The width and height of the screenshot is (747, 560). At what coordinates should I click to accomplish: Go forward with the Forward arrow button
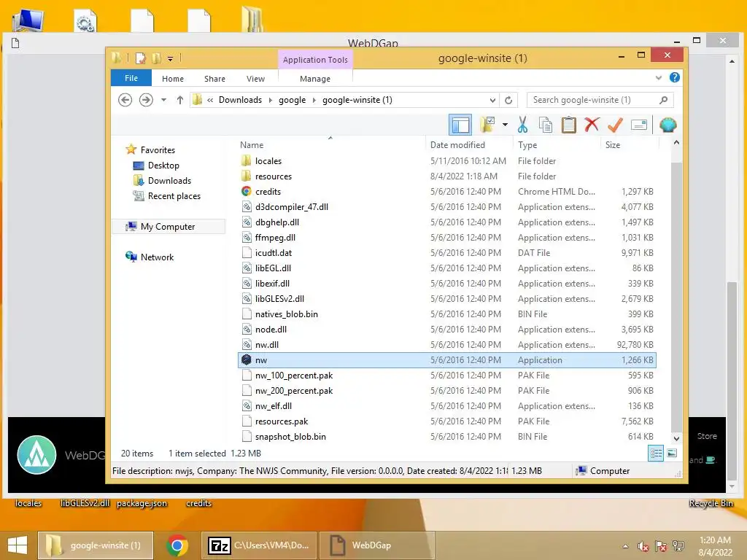[146, 100]
